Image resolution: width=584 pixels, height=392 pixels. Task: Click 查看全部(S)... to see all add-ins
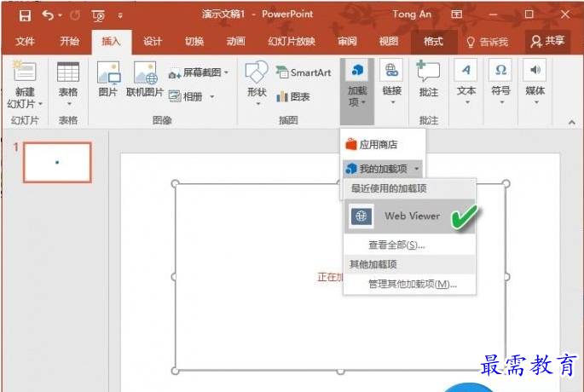(396, 245)
